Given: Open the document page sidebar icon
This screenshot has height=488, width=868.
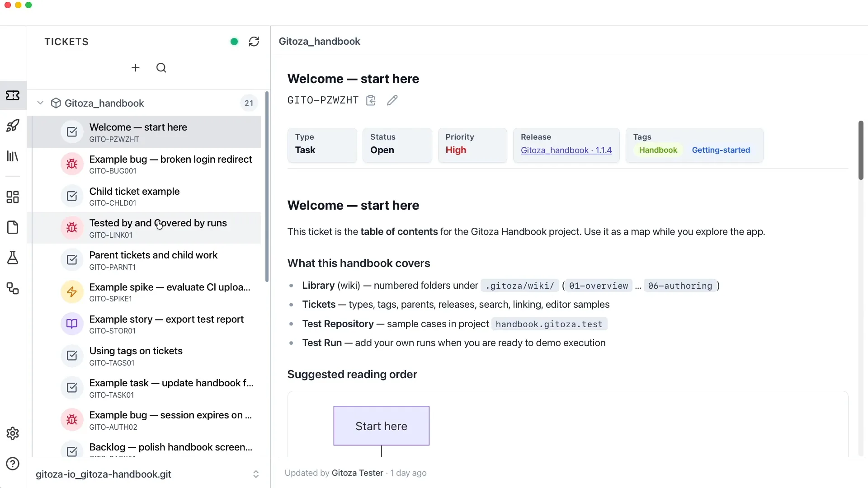Looking at the screenshot, I should [13, 227].
